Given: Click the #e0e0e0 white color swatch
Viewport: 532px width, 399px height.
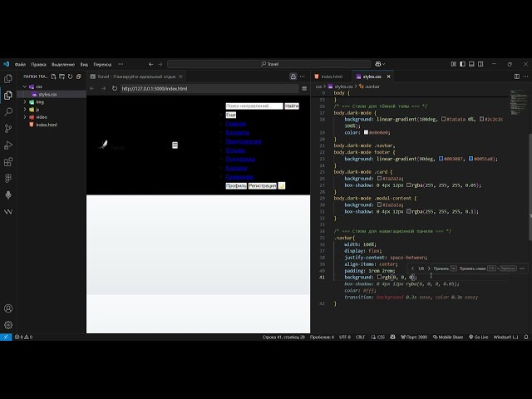Looking at the screenshot, I should [366, 132].
